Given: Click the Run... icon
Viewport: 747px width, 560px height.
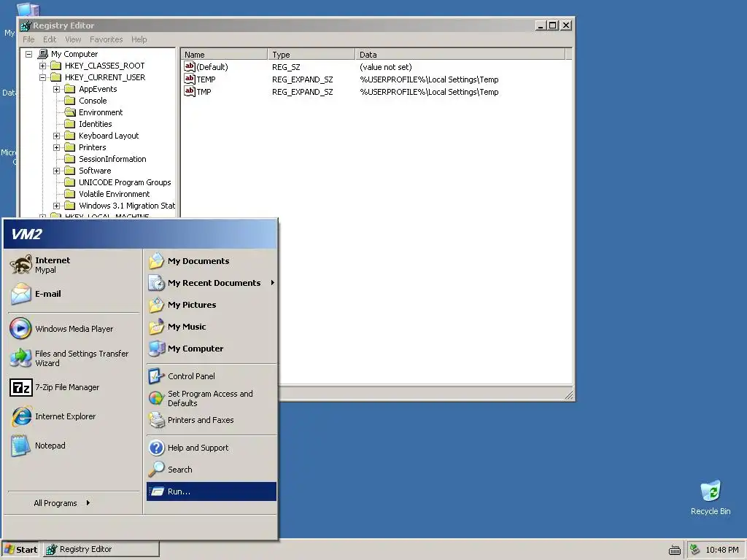Looking at the screenshot, I should pyautogui.click(x=156, y=491).
